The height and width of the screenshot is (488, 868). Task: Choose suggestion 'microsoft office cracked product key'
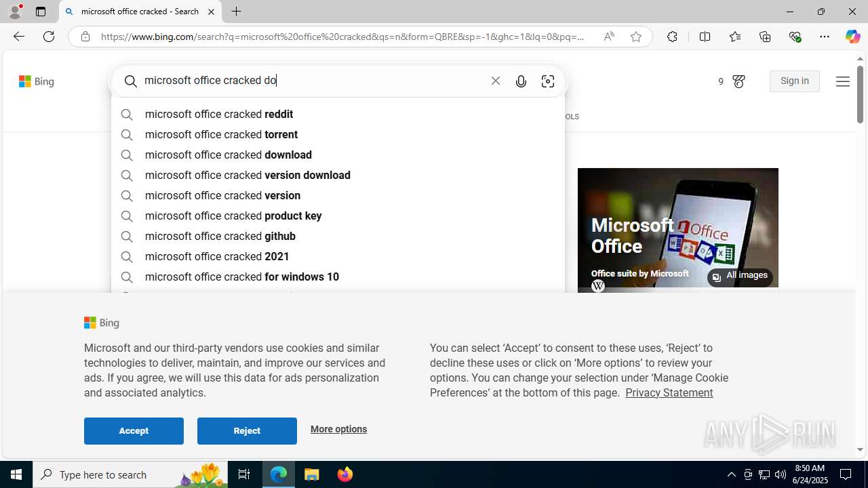[338, 216]
